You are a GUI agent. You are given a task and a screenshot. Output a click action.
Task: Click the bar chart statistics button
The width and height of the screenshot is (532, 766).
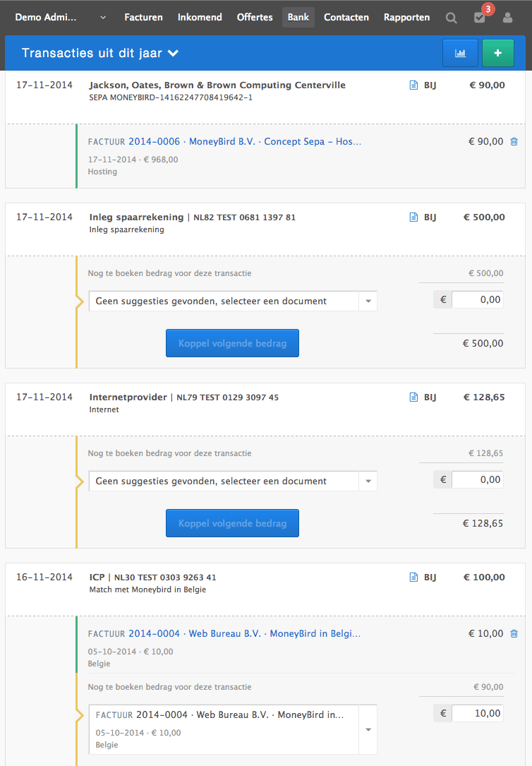[x=460, y=54]
